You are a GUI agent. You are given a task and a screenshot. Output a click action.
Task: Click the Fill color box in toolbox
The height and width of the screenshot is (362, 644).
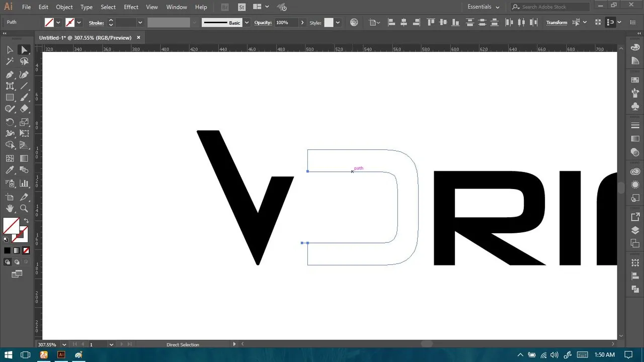pyautogui.click(x=11, y=226)
